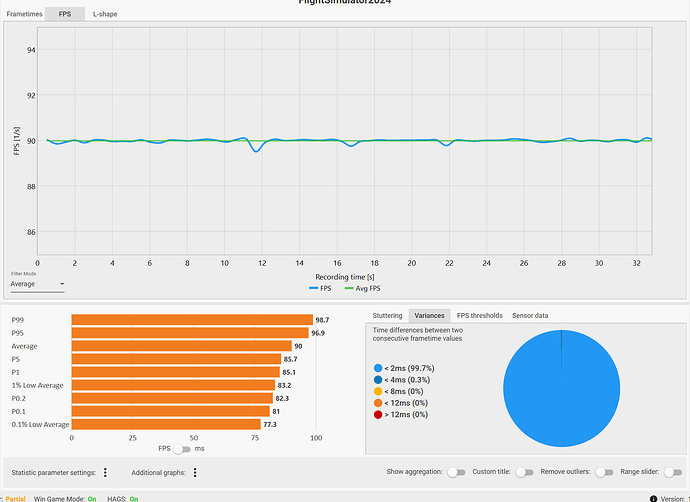The image size is (690, 502).
Task: Click the < 4ms (0.3%) legend dot
Action: coord(378,380)
